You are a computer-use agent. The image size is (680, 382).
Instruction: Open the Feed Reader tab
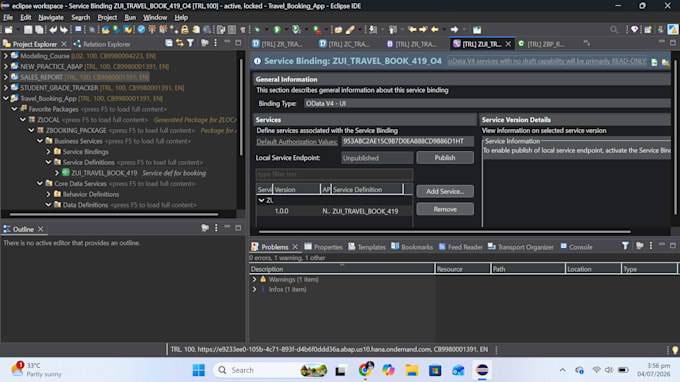460,247
